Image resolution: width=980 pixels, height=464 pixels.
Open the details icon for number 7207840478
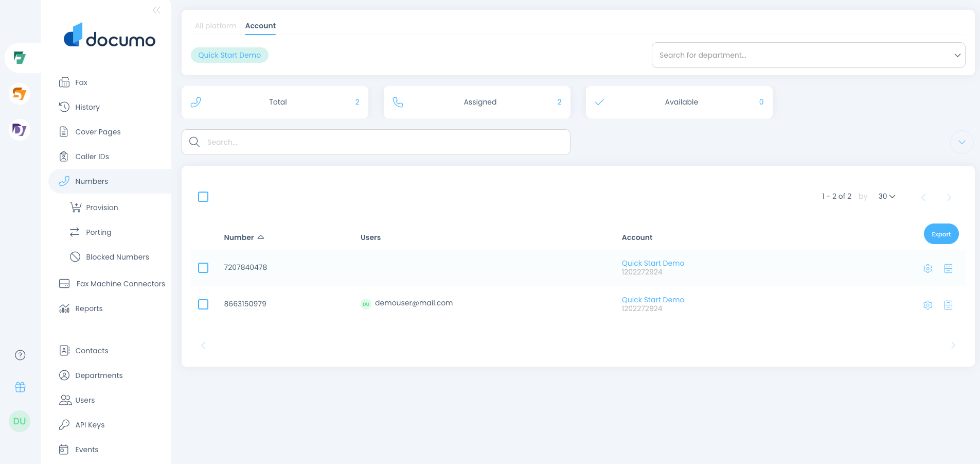(948, 268)
